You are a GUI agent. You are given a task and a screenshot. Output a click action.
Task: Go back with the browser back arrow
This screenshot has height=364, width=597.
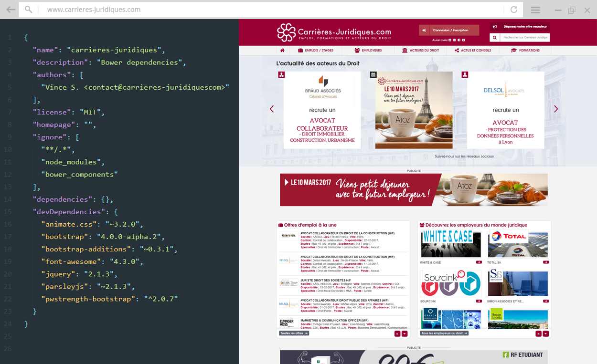point(11,10)
